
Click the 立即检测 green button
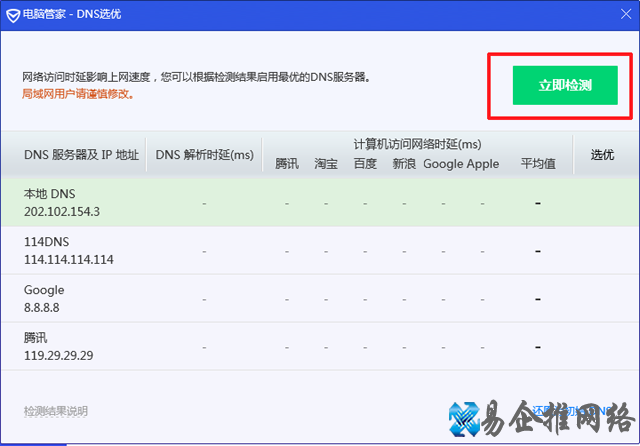tap(565, 85)
